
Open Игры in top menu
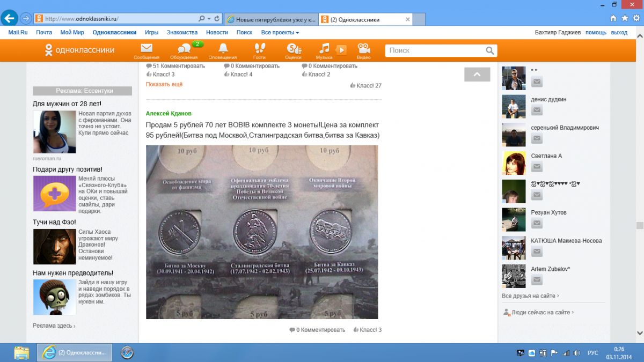pos(151,33)
